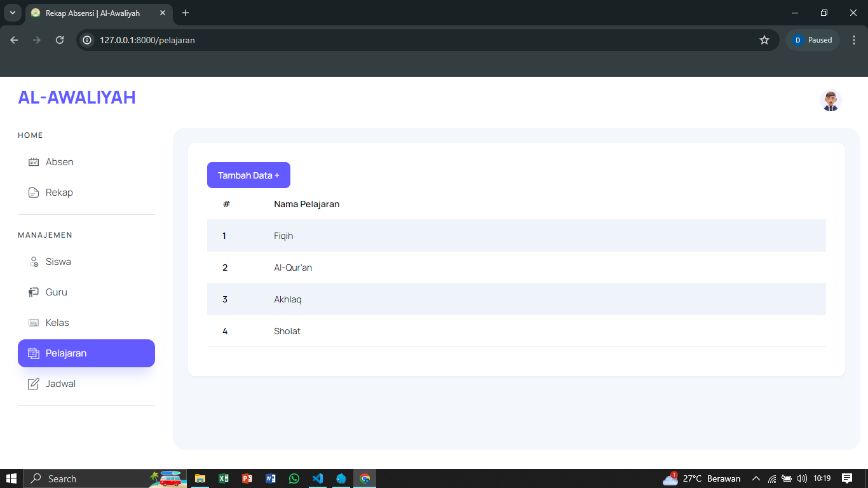868x488 pixels.
Task: Open the Pelajaran menu item
Action: tap(86, 353)
